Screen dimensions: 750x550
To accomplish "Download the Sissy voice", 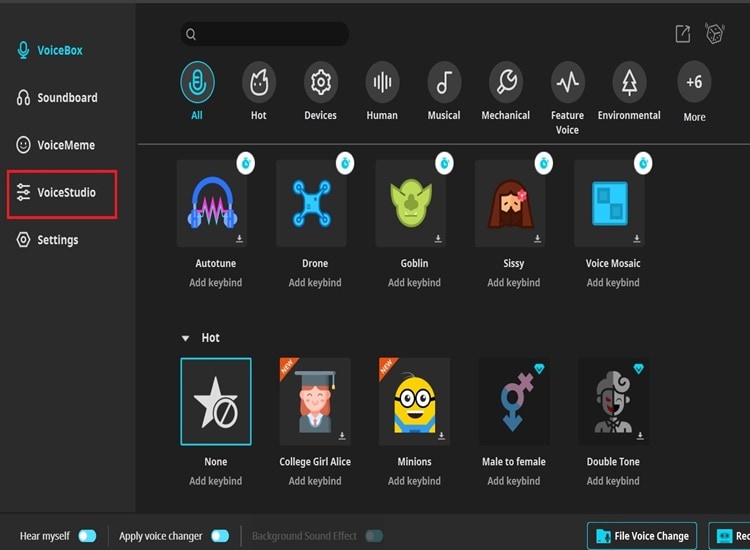I will click(x=538, y=239).
